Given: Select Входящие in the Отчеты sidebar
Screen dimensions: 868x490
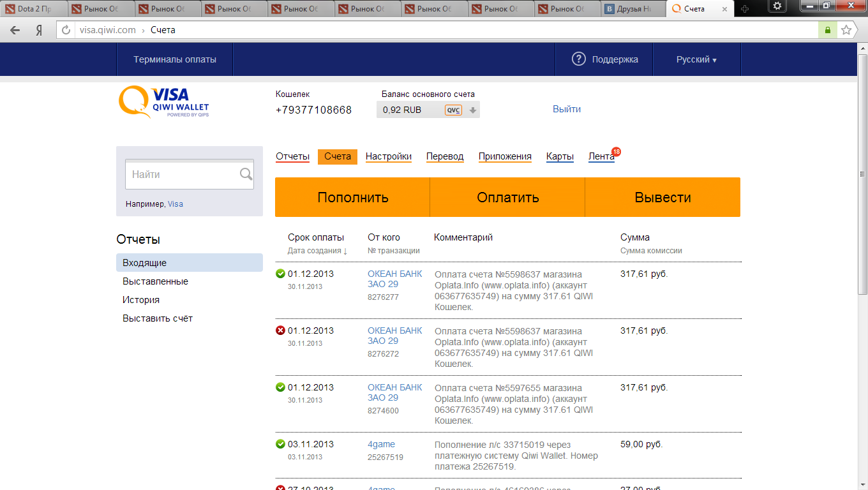Looking at the screenshot, I should [190, 263].
